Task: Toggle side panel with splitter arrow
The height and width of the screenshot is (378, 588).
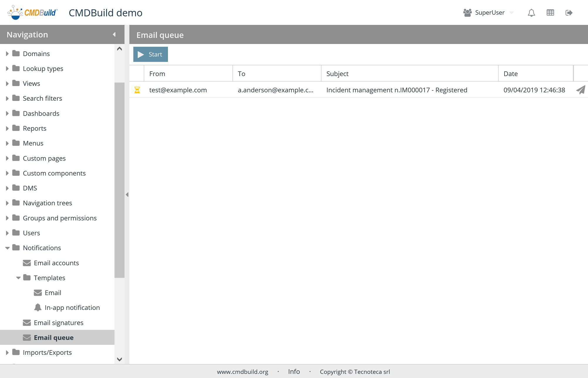Action: point(127,195)
